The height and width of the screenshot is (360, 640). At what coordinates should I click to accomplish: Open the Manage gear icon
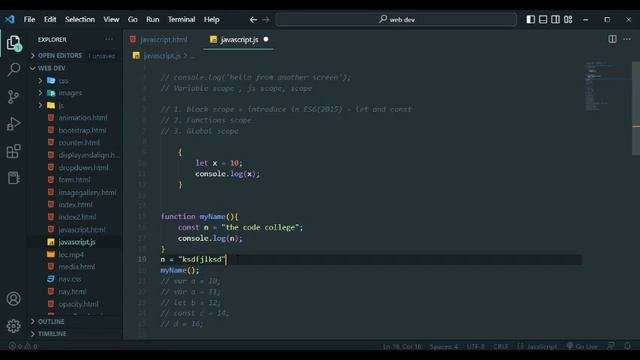pyautogui.click(x=13, y=326)
